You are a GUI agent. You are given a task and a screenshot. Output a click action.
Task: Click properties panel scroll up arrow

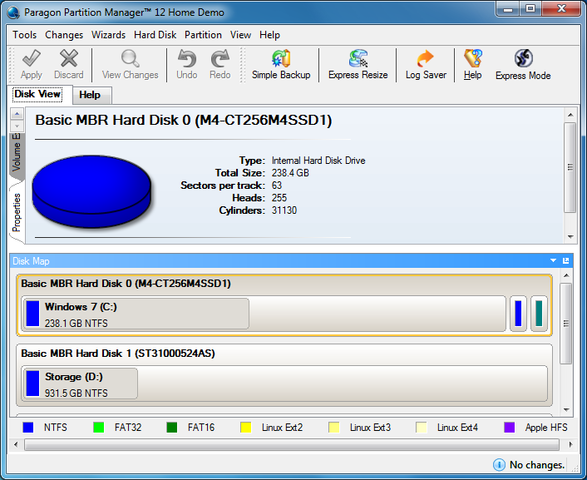(570, 115)
